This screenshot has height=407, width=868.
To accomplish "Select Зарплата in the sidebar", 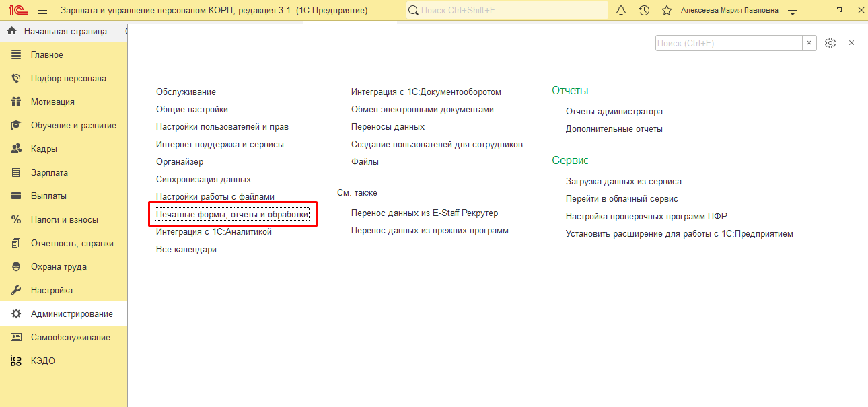I will (x=49, y=173).
